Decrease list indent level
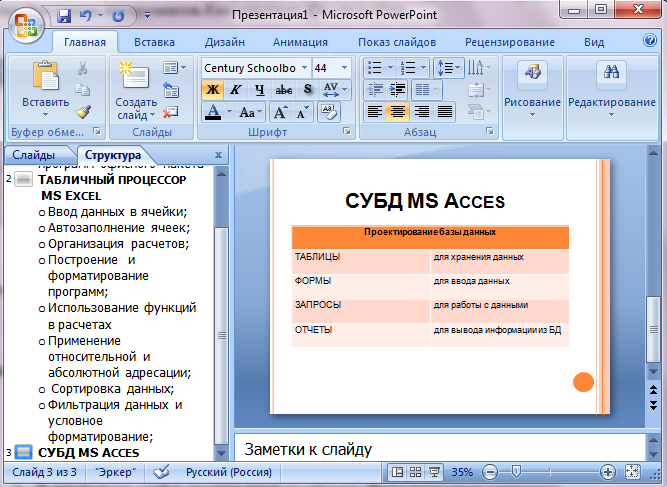Viewport: 667px width, 487px height. click(x=375, y=90)
